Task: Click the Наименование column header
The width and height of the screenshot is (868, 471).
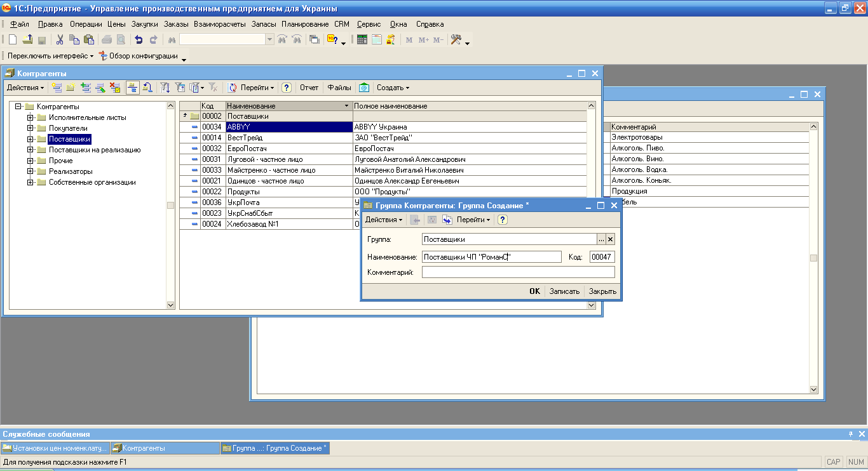Action: click(x=288, y=106)
